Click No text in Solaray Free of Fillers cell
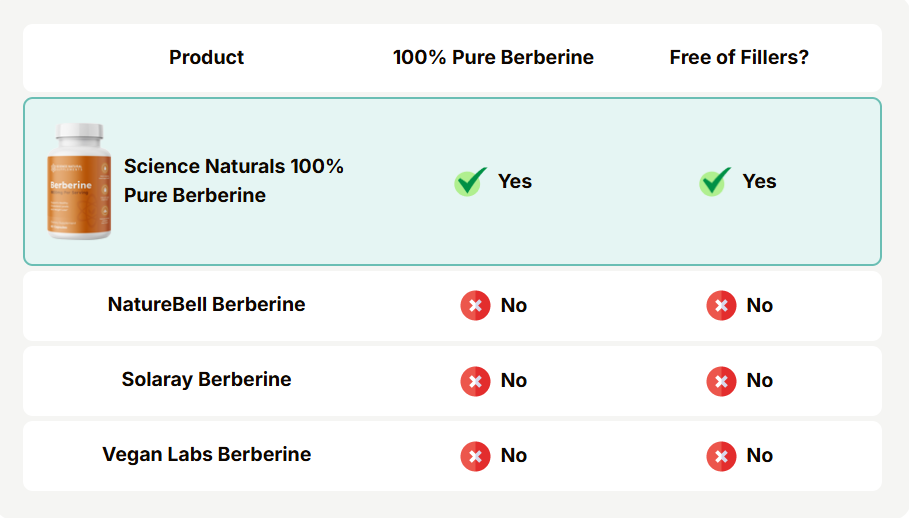This screenshot has height=518, width=909. [x=760, y=380]
